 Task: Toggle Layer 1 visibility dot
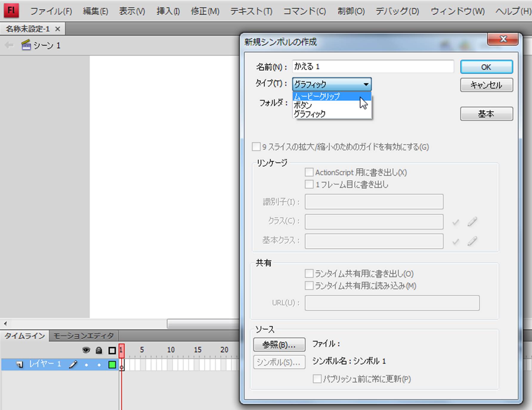coord(86,365)
